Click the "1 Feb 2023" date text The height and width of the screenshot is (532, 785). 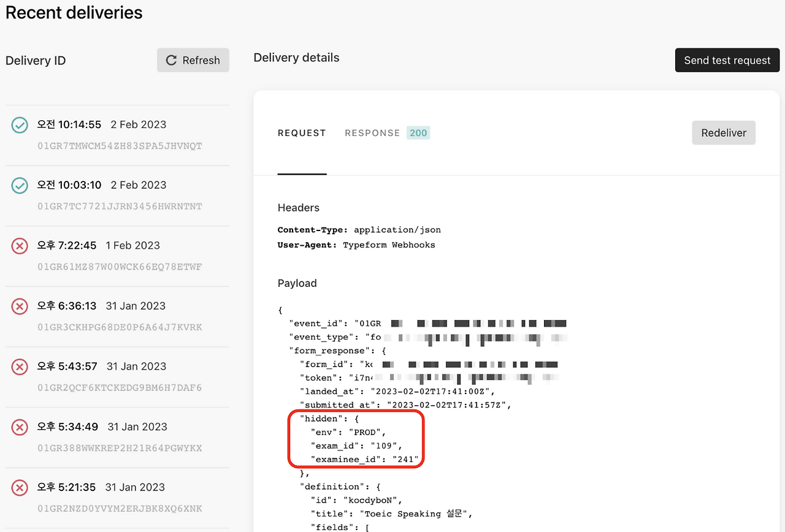132,245
